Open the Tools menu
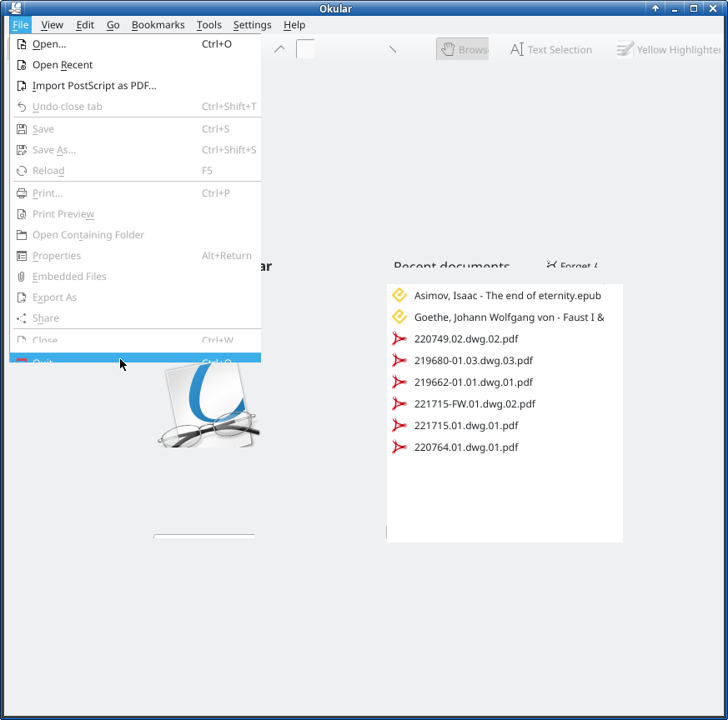The image size is (728, 720). 208,25
